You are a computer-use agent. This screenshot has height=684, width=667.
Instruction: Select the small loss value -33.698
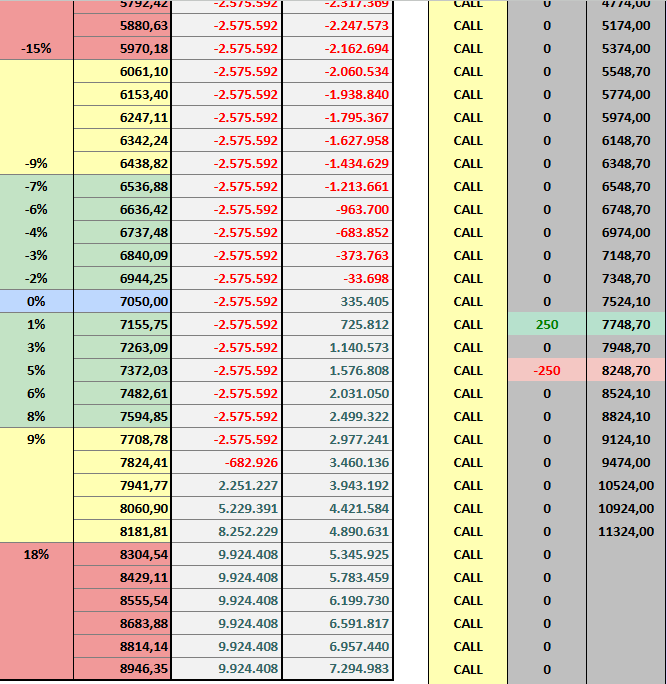338,279
